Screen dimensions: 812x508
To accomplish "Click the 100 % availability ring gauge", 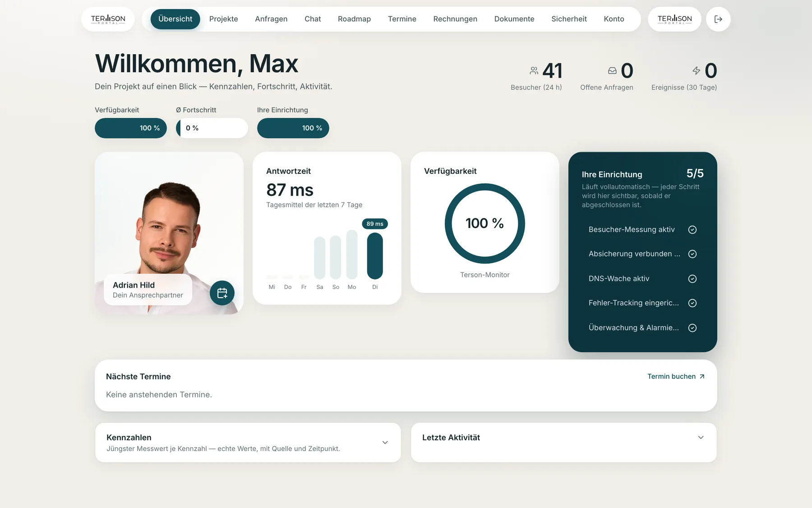I will click(x=485, y=224).
